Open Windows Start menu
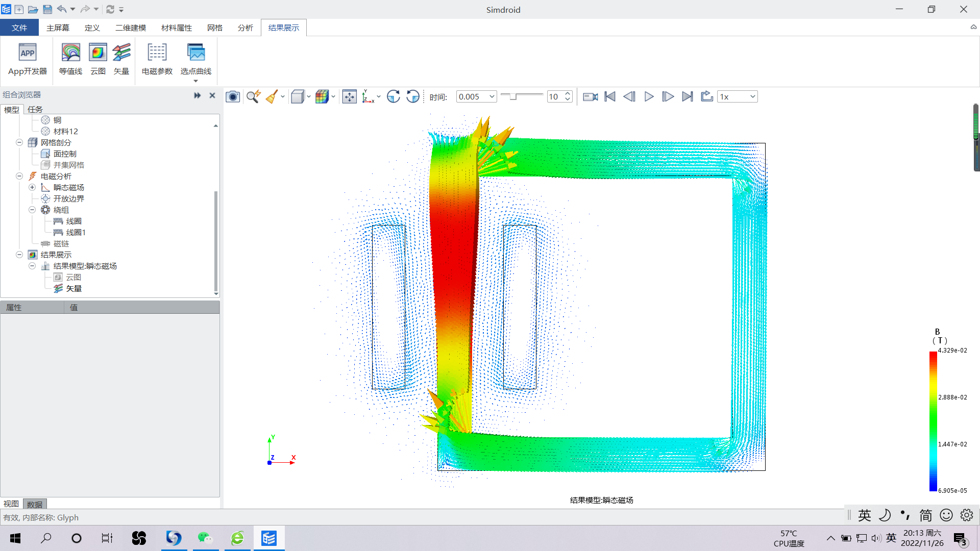Viewport: 980px width, 551px height. pos(15,538)
